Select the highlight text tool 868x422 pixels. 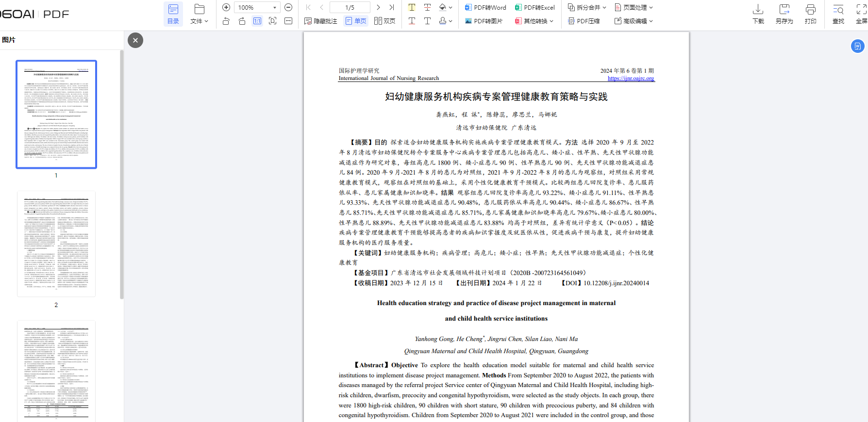[x=412, y=7]
